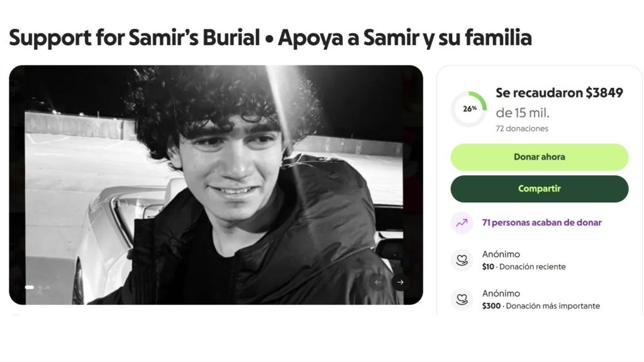Click the 'de 15 mil.' goal text
This screenshot has width=644, height=362.
click(523, 114)
